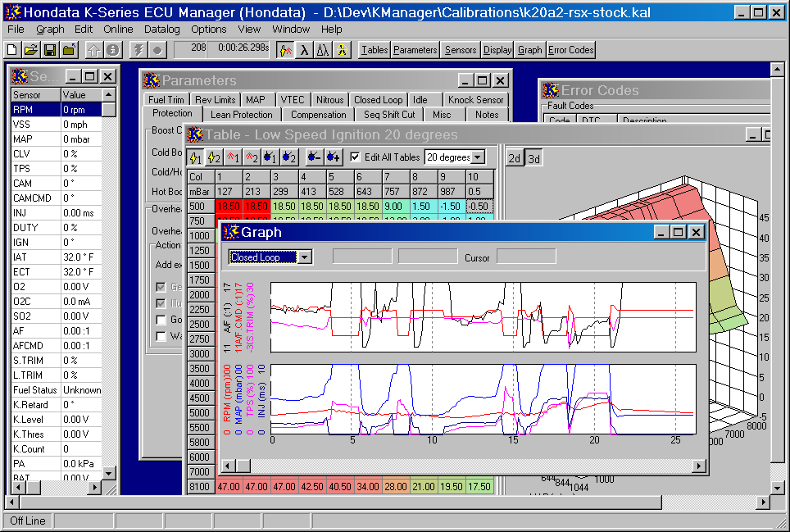Screen dimensions: 790x532
Task: Click the yellow circle toolbar icon
Action: click(342, 50)
